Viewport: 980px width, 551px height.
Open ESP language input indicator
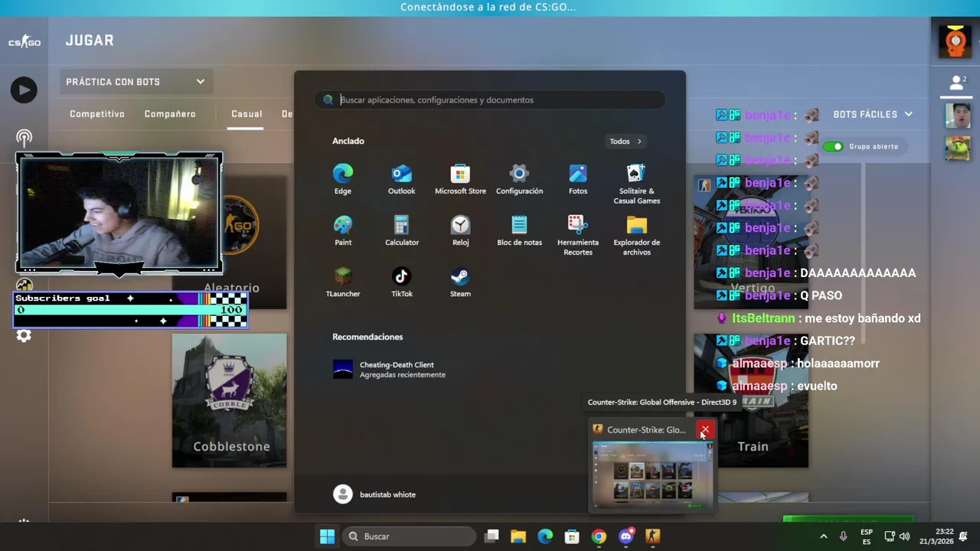pos(867,536)
